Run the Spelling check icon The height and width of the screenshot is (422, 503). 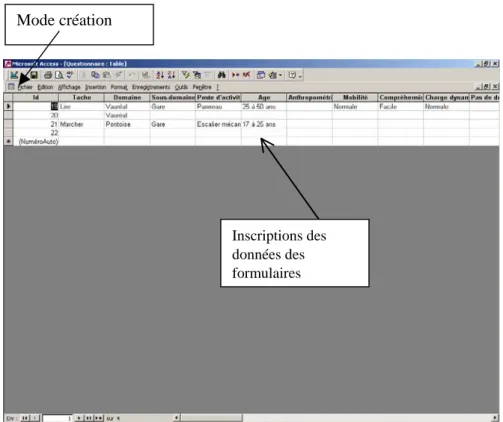click(x=70, y=75)
